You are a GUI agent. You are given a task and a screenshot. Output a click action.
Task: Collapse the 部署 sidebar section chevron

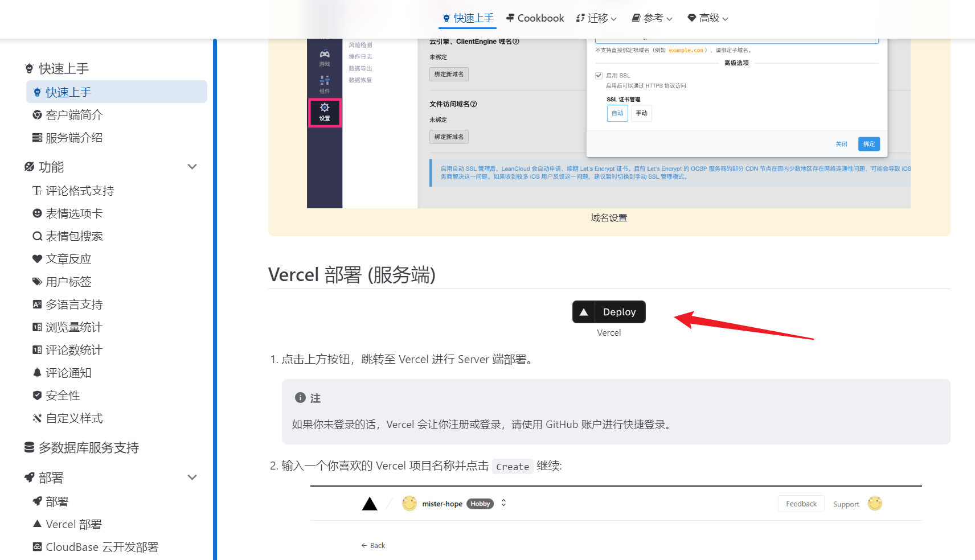tap(192, 477)
